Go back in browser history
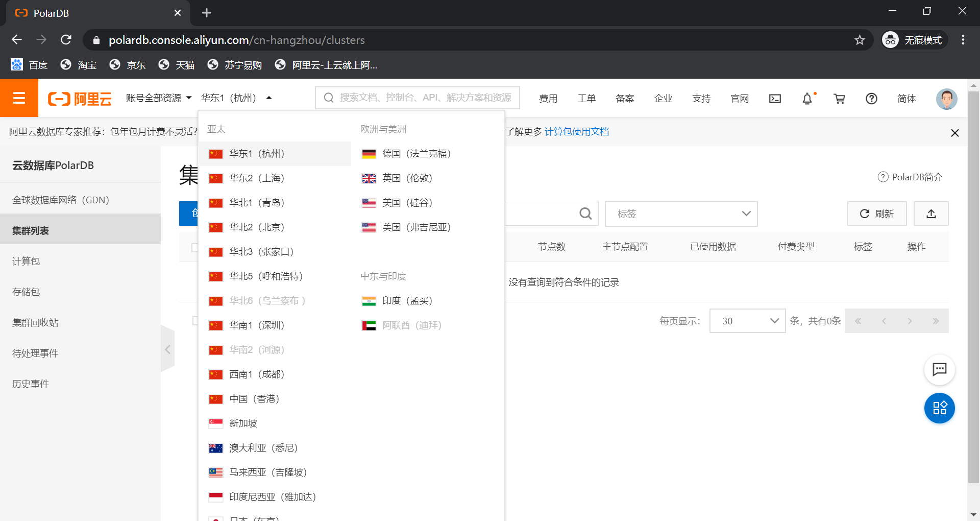The height and width of the screenshot is (521, 980). pos(17,40)
